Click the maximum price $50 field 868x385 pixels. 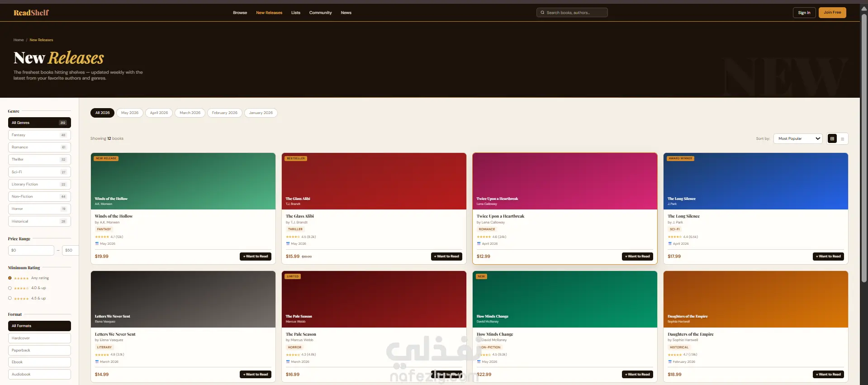click(70, 250)
